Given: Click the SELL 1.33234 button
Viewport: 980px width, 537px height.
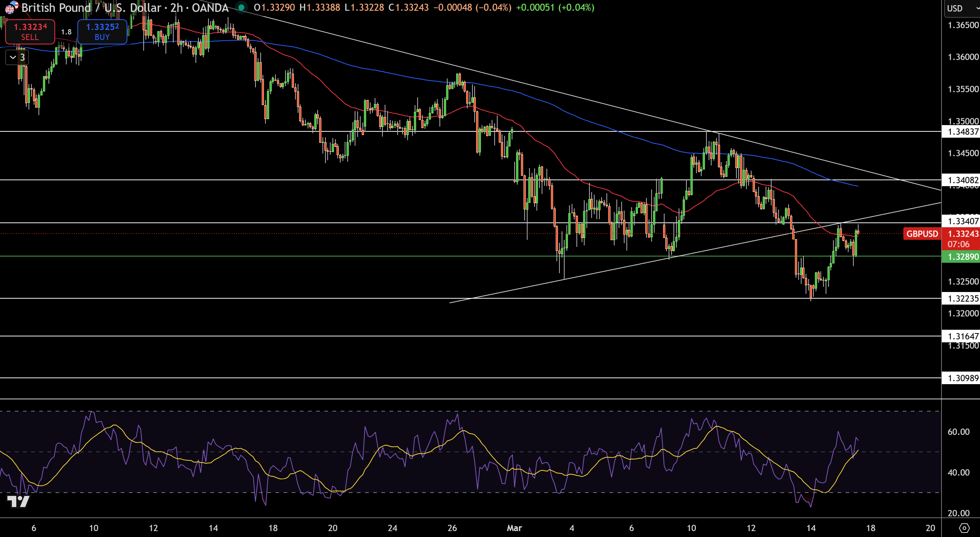Looking at the screenshot, I should coord(30,31).
